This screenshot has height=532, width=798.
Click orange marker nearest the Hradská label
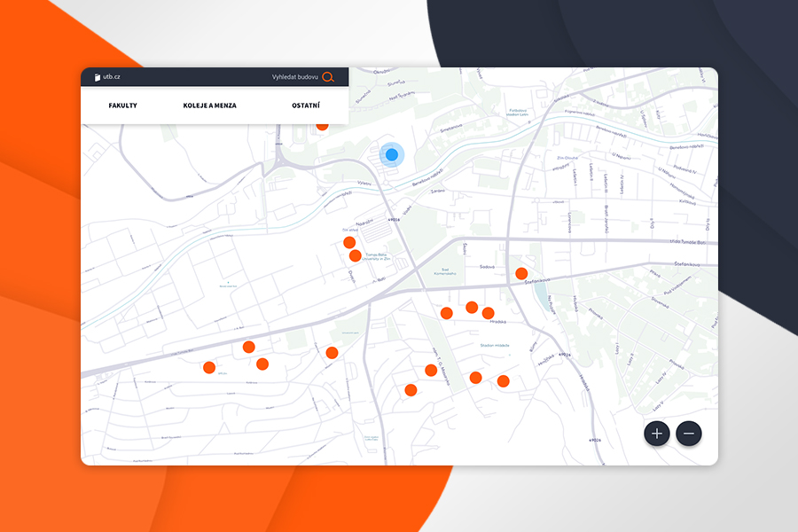488,312
